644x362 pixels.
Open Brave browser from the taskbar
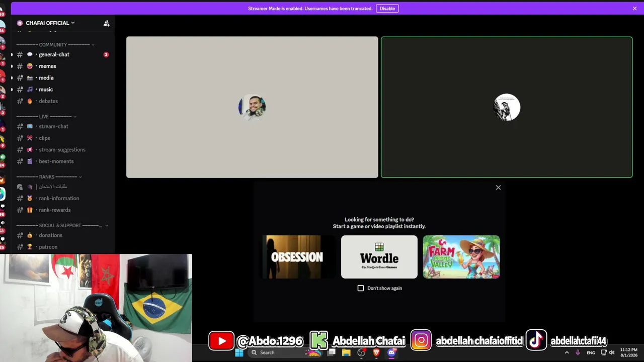(x=376, y=352)
